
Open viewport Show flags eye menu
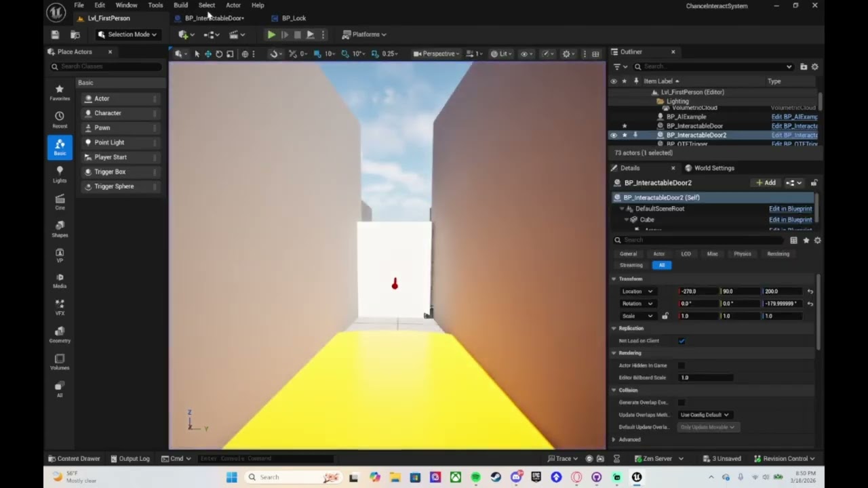[526, 54]
